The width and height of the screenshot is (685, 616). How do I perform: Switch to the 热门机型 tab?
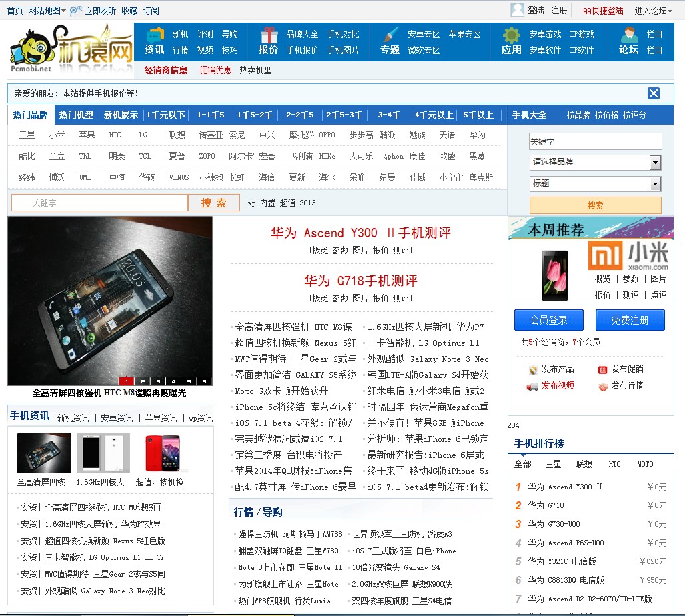click(x=75, y=115)
